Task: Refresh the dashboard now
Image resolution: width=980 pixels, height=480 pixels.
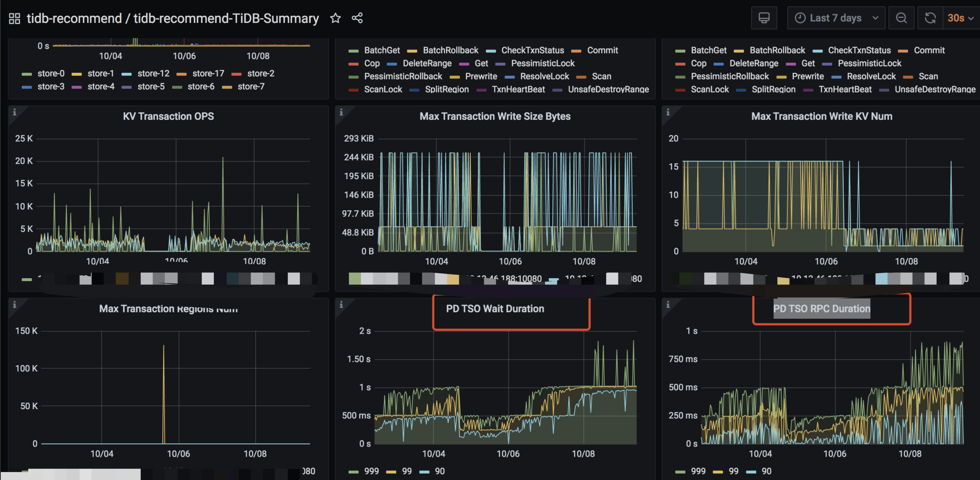Action: click(x=930, y=18)
